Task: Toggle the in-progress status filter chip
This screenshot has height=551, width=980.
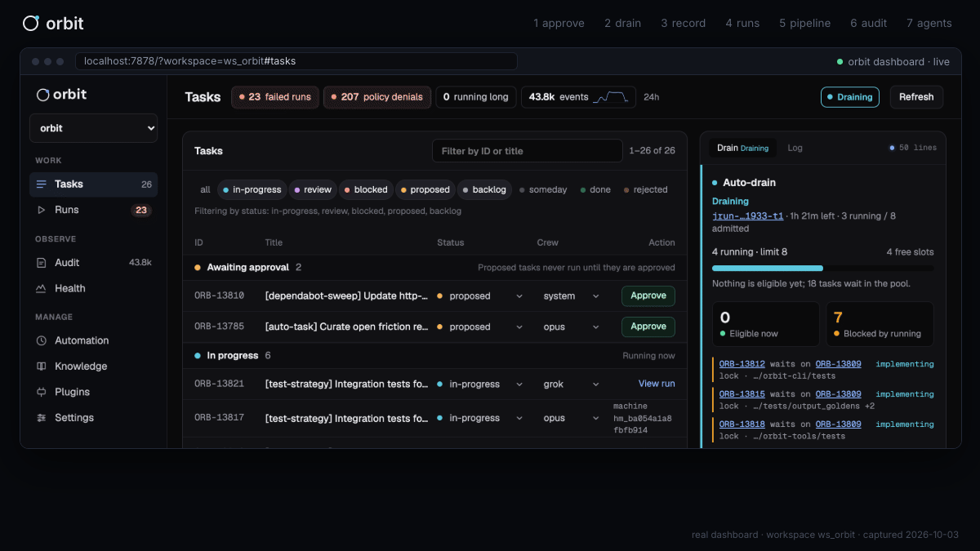Action: pos(252,189)
